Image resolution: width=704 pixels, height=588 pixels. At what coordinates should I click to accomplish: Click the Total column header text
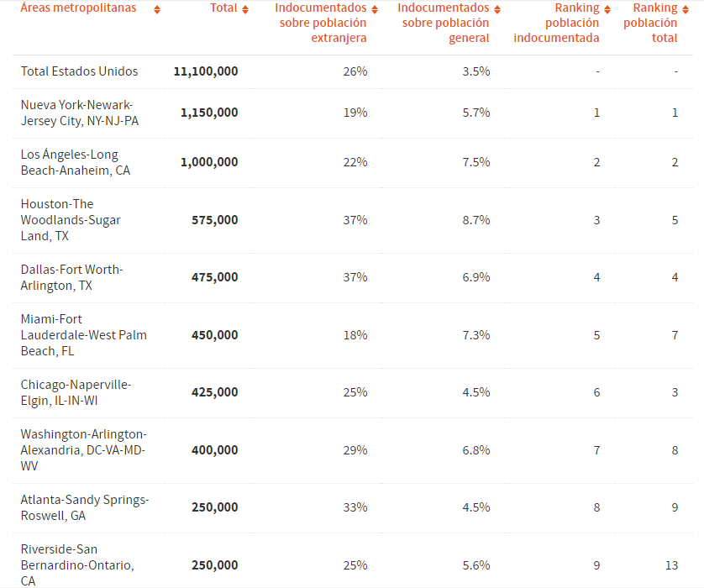pos(223,8)
